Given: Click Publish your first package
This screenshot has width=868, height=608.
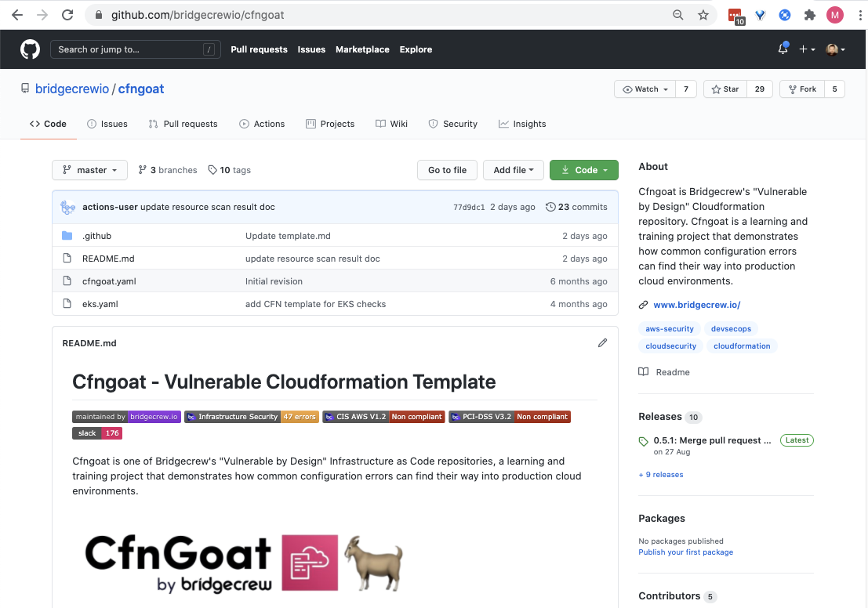Looking at the screenshot, I should tap(685, 552).
